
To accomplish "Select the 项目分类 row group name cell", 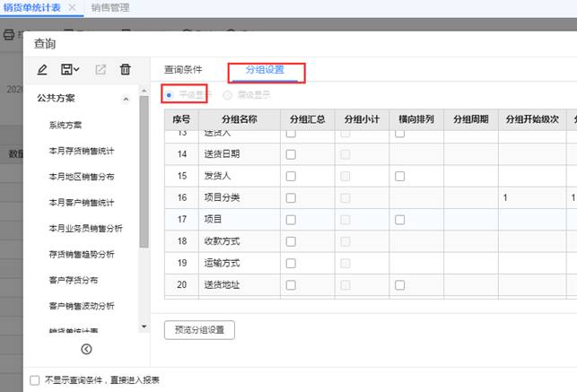I will pyautogui.click(x=238, y=197).
